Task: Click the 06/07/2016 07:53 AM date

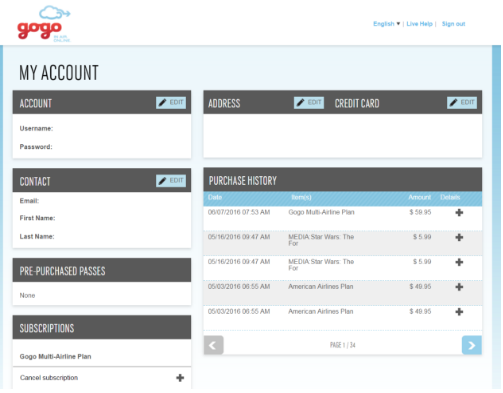Action: click(239, 212)
